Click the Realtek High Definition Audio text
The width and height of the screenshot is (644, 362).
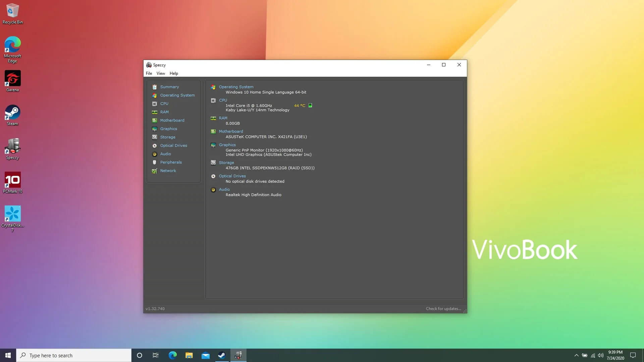[254, 195]
